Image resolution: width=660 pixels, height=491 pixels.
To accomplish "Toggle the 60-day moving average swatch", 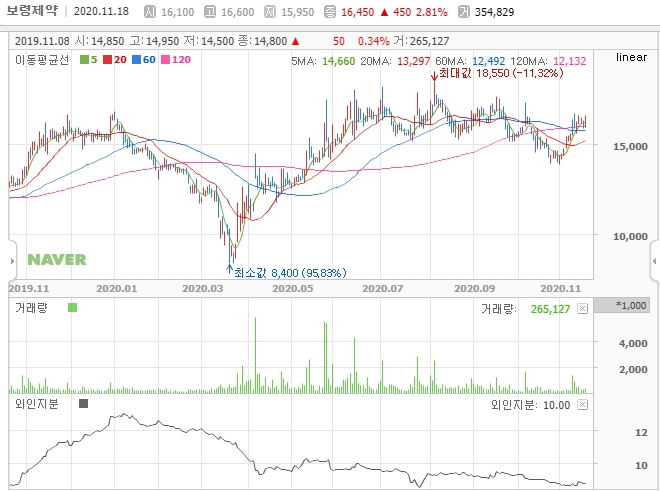I will (x=136, y=60).
